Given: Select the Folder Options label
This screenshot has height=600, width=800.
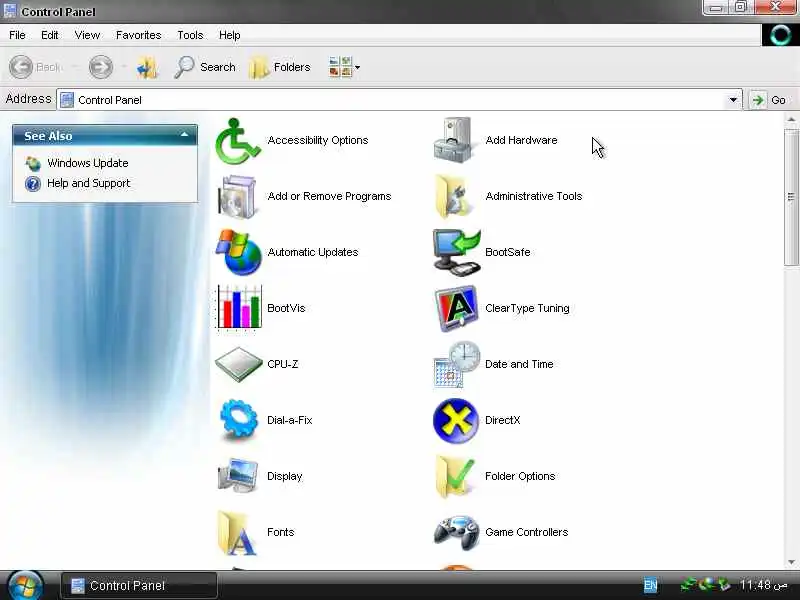Looking at the screenshot, I should (520, 477).
